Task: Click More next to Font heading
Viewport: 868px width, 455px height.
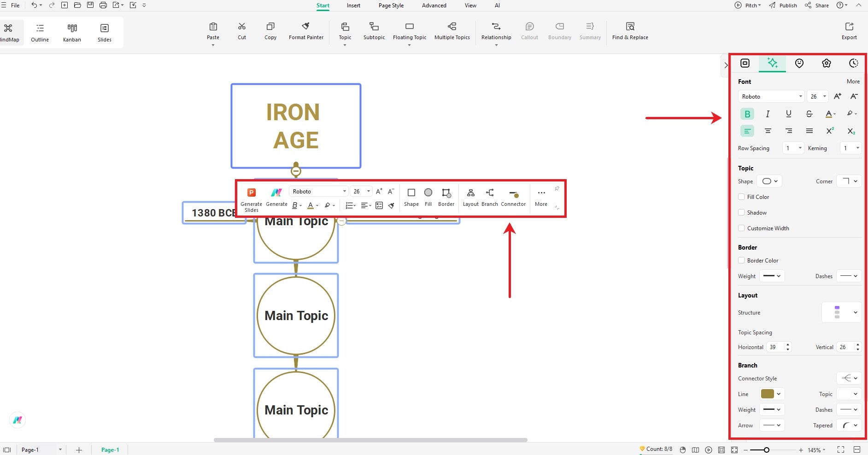Action: click(853, 82)
